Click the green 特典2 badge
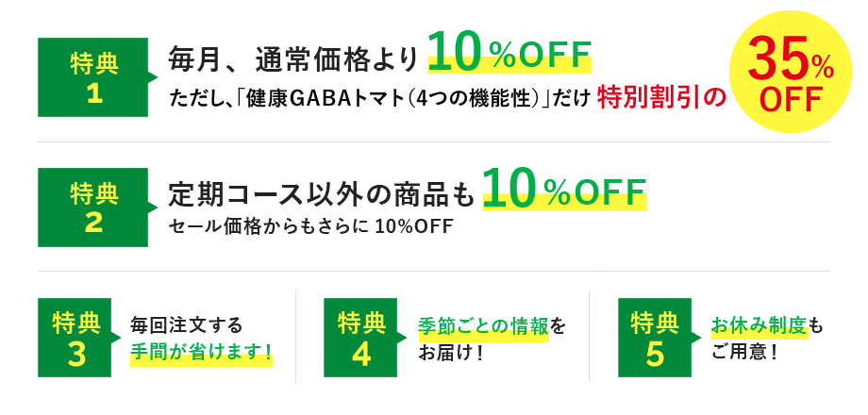This screenshot has width=868, height=415. click(x=93, y=207)
